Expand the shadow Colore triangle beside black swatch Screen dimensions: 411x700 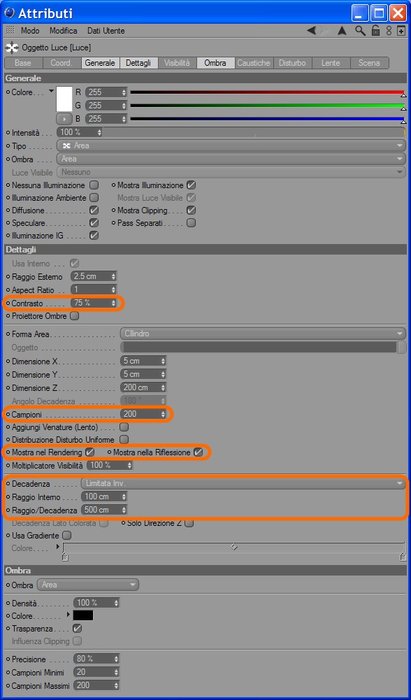pos(68,615)
